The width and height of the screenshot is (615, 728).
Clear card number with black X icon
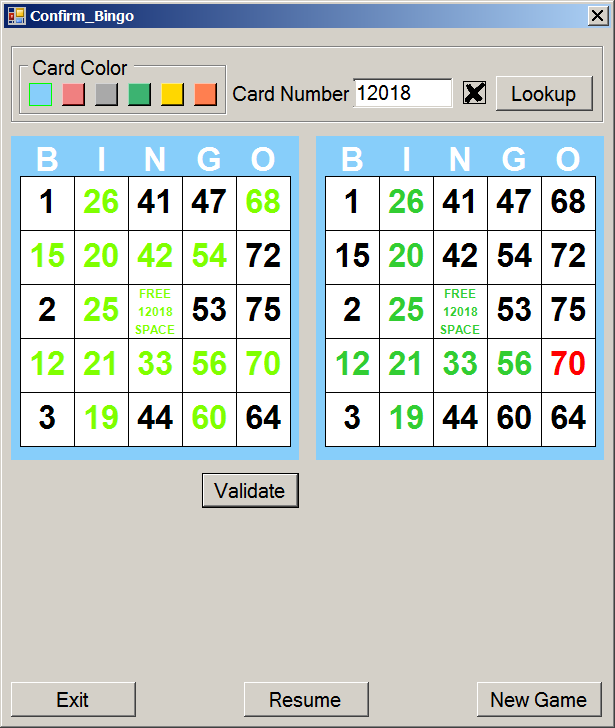474,93
